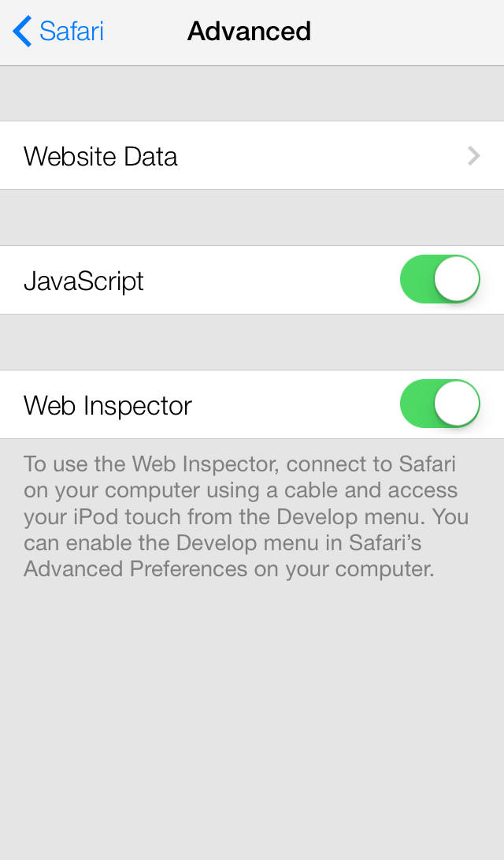Viewport: 504px width, 860px height.
Task: Tap Website Data to view stored data
Action: 252,155
